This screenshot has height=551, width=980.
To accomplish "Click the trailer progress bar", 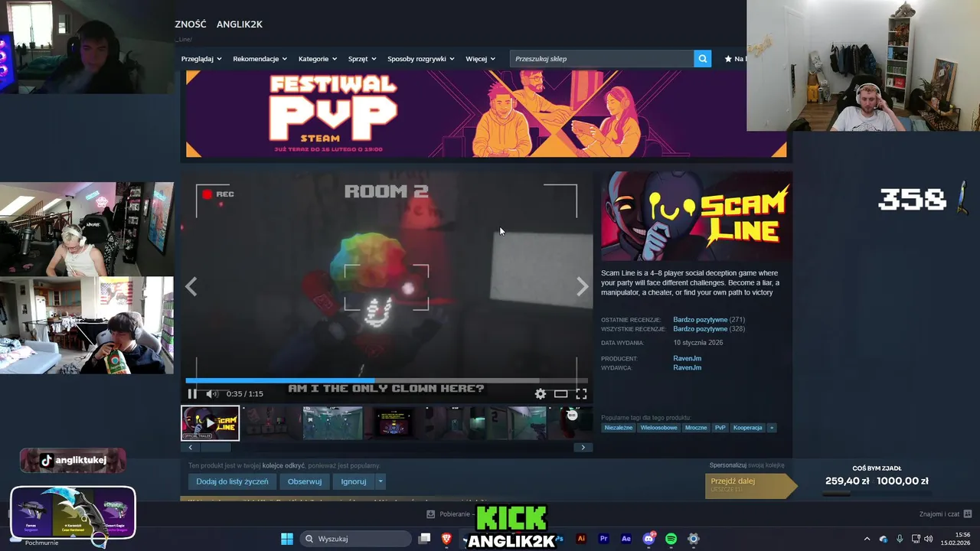I will (x=387, y=380).
